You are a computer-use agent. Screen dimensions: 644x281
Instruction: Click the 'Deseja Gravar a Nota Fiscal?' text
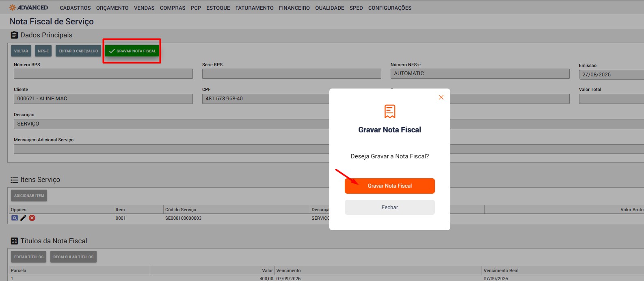click(390, 156)
